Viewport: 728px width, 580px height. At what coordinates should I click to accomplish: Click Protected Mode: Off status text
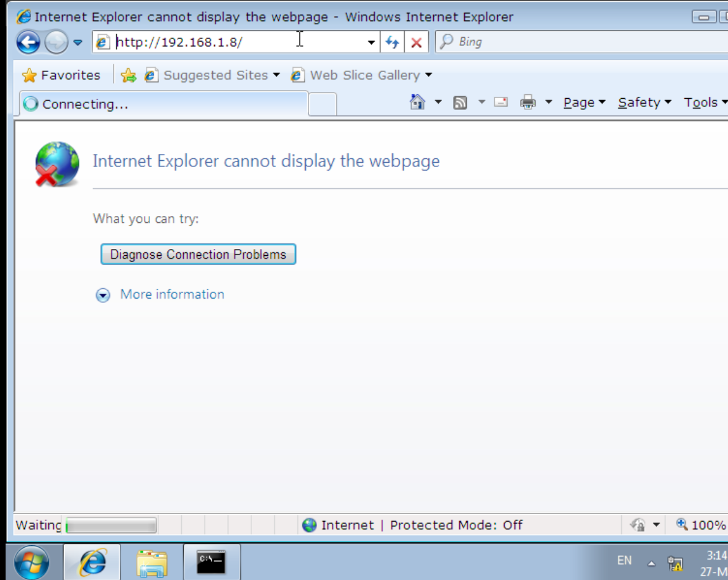[x=456, y=525]
